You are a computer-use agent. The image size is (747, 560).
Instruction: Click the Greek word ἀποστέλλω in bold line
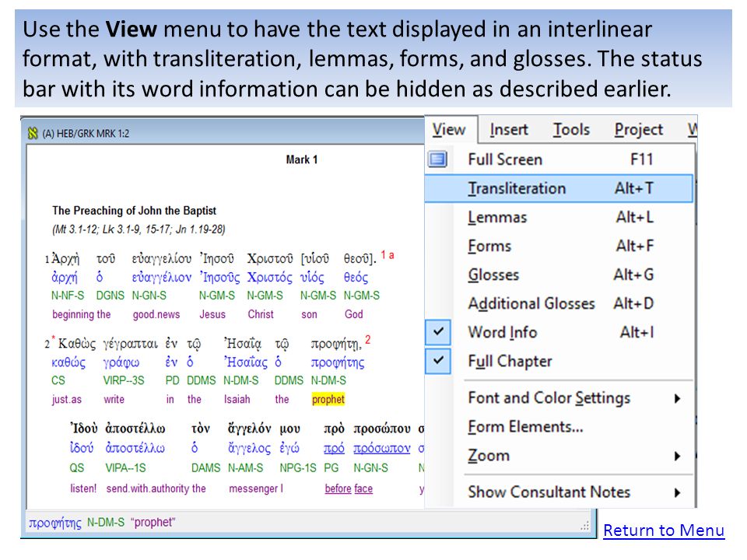135,429
